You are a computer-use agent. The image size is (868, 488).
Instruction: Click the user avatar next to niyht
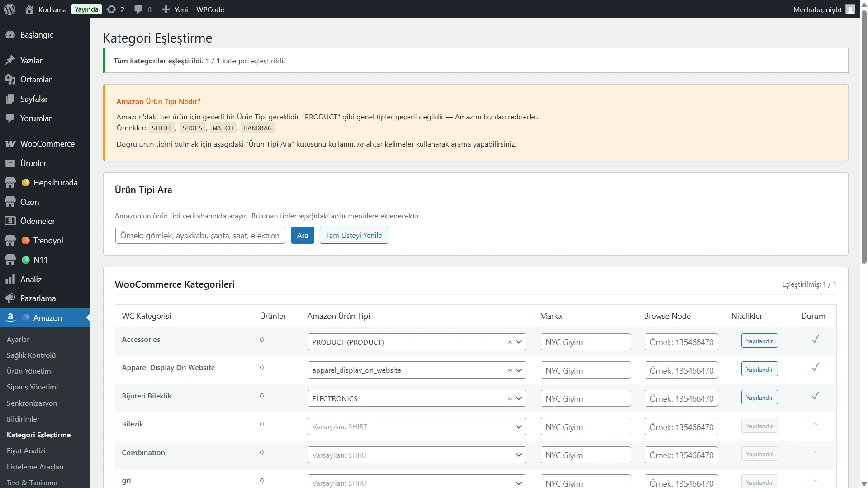(850, 9)
